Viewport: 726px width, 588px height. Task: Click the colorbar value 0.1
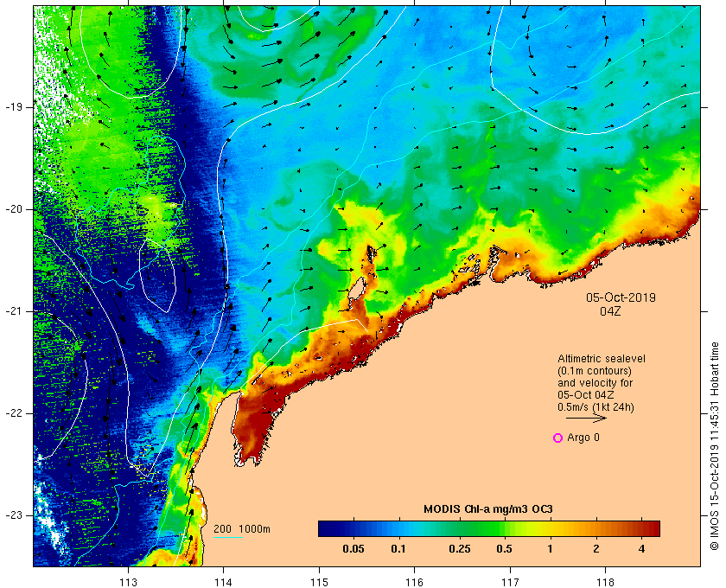click(x=398, y=549)
